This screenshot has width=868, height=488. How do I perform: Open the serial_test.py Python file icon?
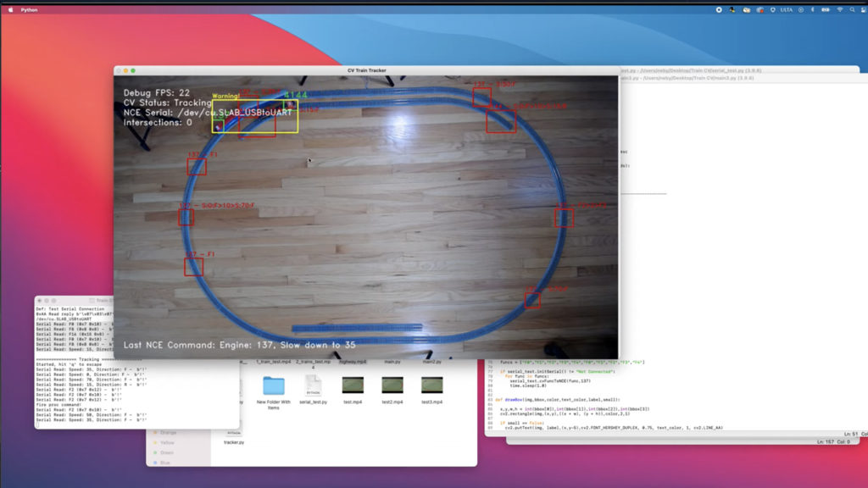314,383
